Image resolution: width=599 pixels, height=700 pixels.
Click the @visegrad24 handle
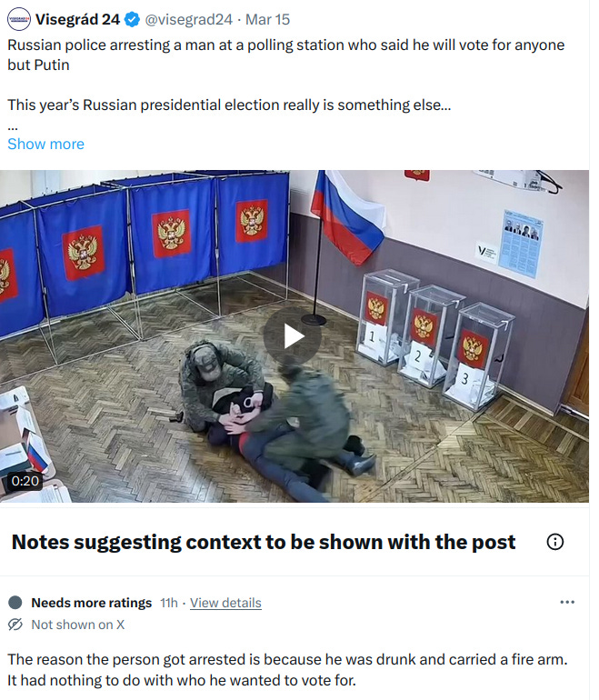click(x=189, y=20)
